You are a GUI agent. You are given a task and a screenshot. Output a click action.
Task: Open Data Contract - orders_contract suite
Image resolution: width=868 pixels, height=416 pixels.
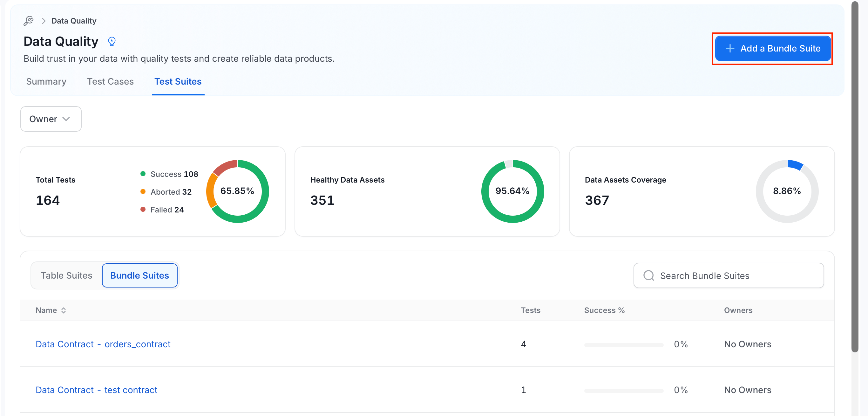click(103, 344)
